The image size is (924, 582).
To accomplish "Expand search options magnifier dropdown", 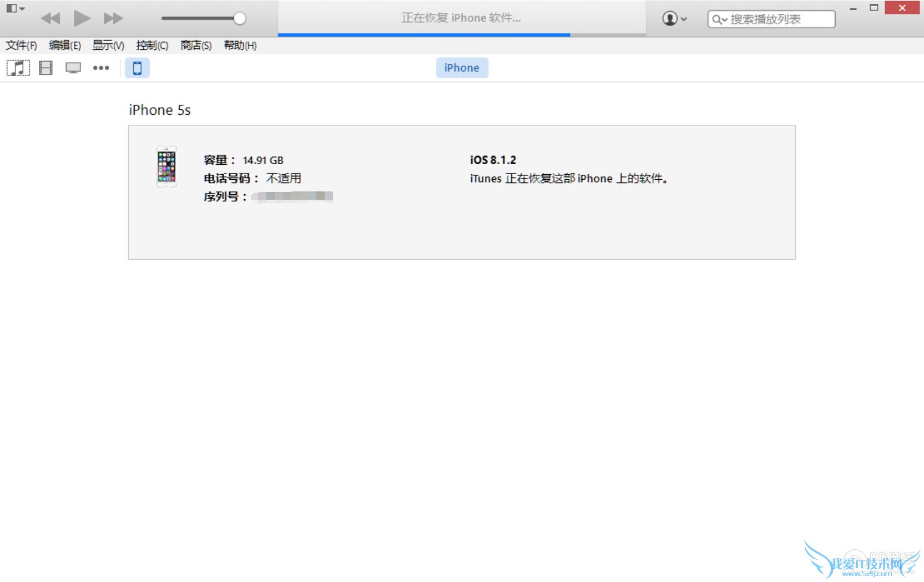I will (x=720, y=20).
